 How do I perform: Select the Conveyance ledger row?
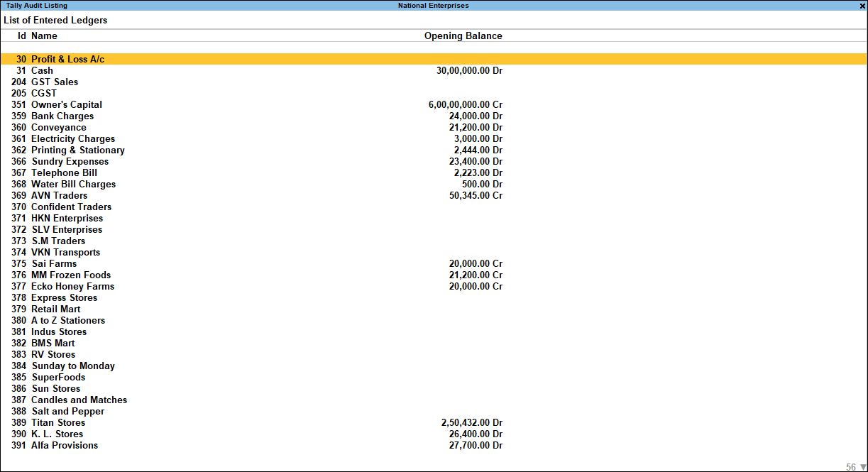coord(58,127)
